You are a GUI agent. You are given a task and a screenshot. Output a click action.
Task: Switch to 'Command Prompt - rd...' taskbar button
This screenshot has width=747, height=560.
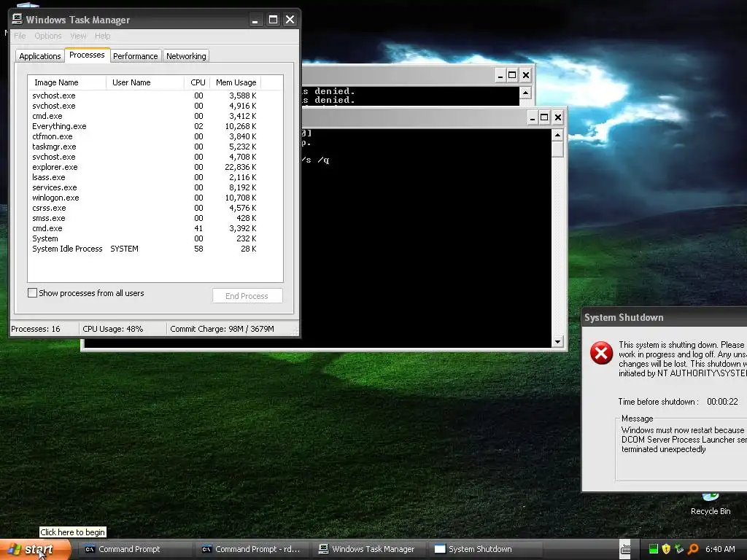pos(252,549)
